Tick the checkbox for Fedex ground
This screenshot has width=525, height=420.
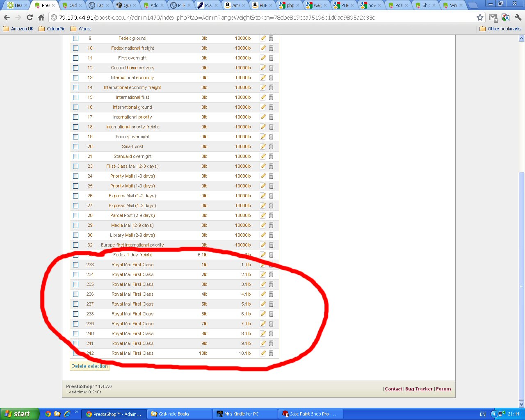click(x=75, y=38)
